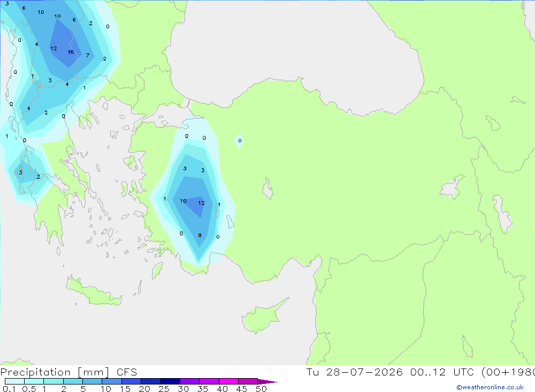Click the '45' legend label
The width and height of the screenshot is (535, 392).
point(242,389)
